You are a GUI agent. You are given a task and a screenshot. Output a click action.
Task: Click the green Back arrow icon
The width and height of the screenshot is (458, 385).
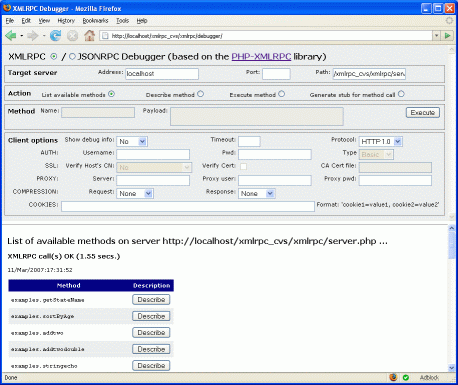(x=11, y=35)
